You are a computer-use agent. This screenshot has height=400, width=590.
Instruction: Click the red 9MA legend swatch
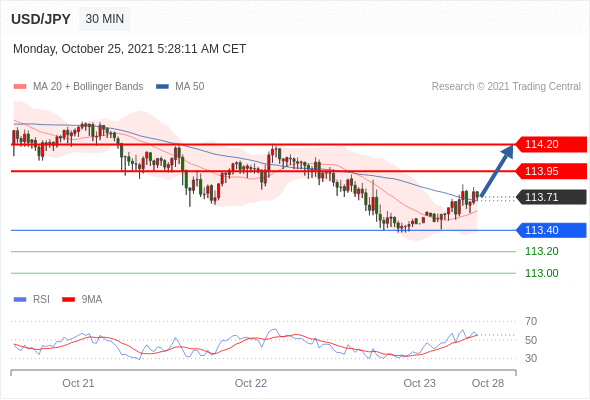click(x=68, y=300)
